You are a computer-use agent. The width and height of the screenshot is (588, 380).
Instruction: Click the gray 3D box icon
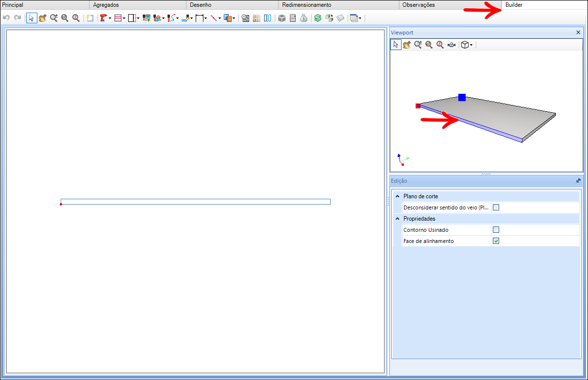(282, 18)
